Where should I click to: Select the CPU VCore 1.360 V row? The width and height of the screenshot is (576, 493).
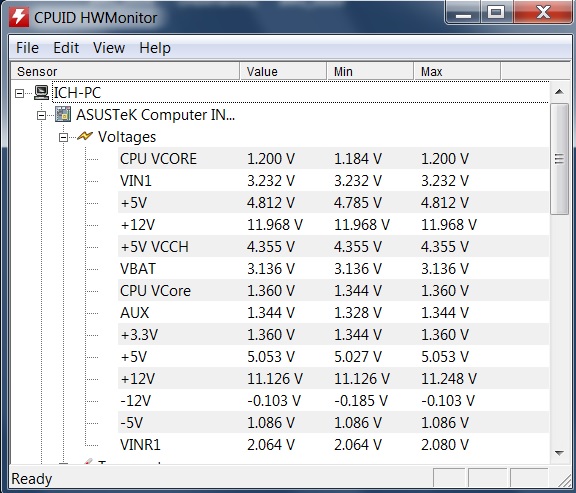click(x=333, y=291)
